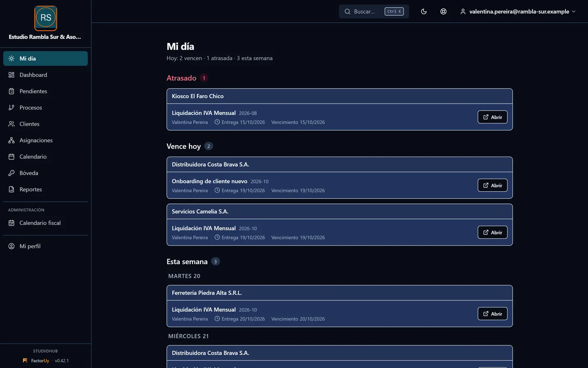Select Servicios Camelia S.A. client header
The height and width of the screenshot is (368, 588).
click(x=200, y=211)
